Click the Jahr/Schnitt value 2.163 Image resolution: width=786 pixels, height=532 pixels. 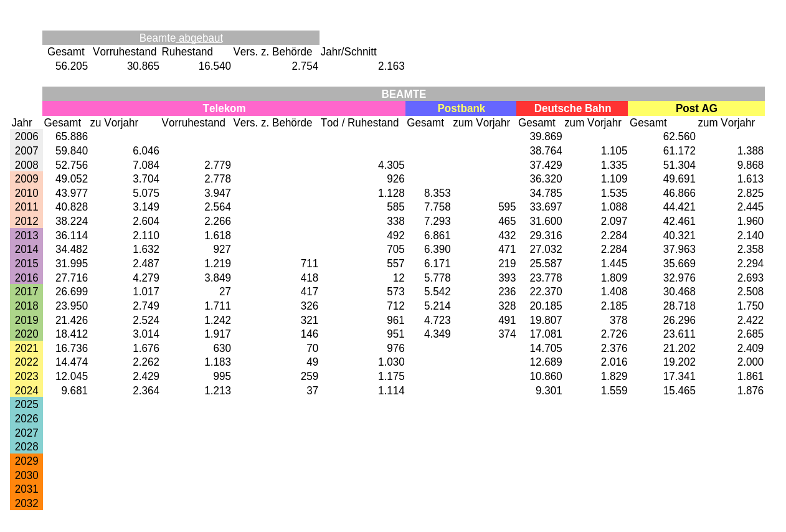pyautogui.click(x=391, y=66)
